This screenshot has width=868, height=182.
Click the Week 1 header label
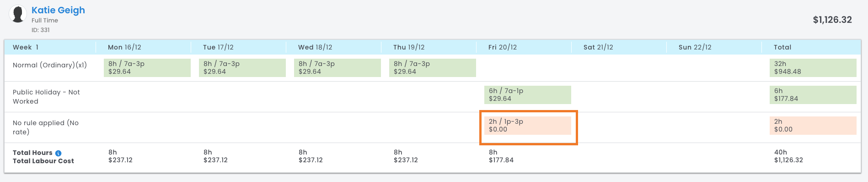[26, 47]
